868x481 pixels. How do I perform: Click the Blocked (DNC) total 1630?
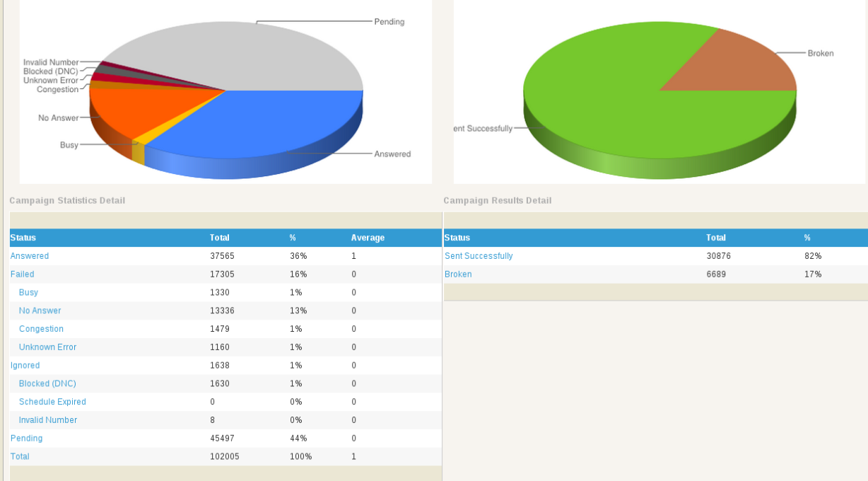(220, 384)
